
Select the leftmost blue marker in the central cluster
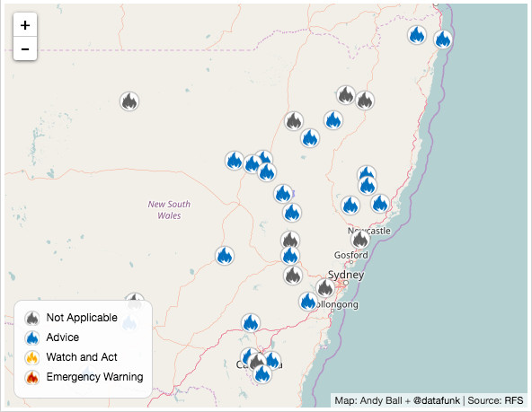click(235, 161)
